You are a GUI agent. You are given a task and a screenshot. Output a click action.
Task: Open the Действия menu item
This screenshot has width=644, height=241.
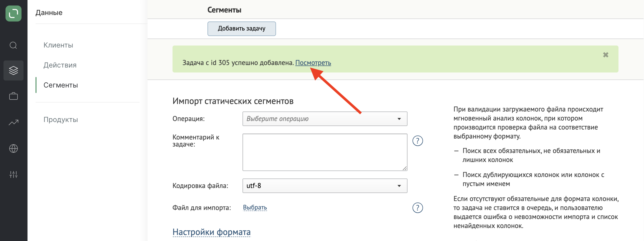coord(60,65)
